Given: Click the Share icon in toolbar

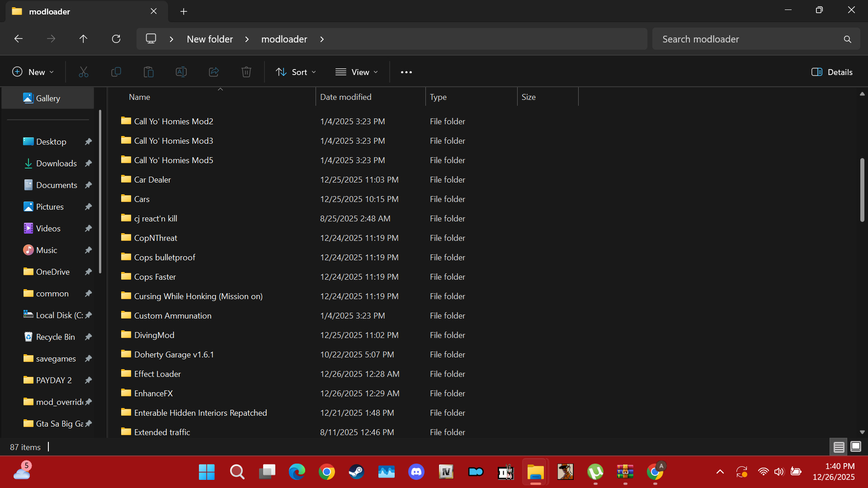Looking at the screenshot, I should click(x=213, y=72).
